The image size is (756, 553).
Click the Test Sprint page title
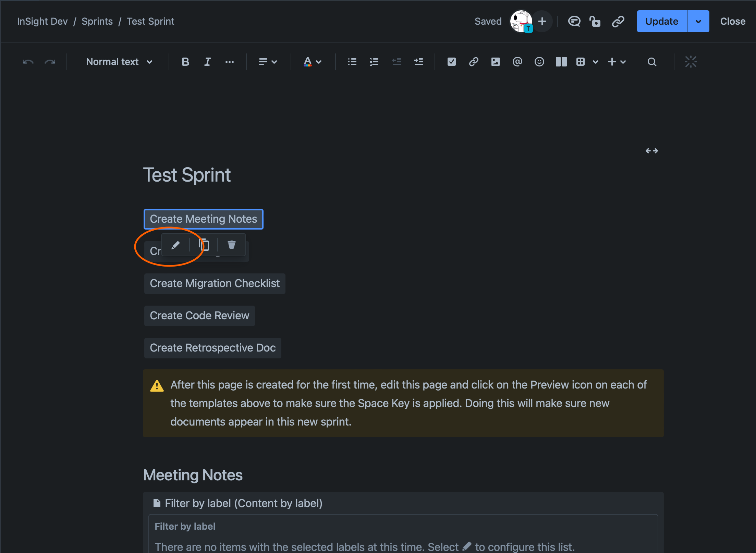tap(187, 175)
